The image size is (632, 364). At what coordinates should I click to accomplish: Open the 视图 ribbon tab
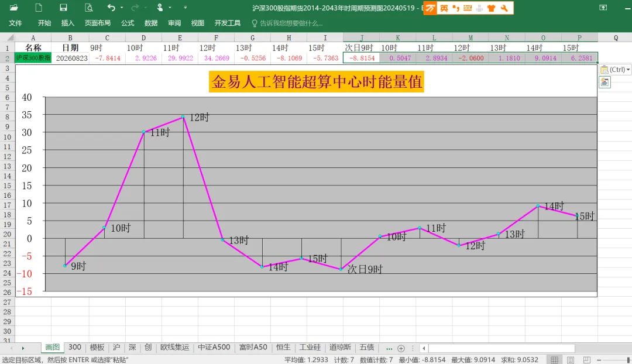(198, 23)
